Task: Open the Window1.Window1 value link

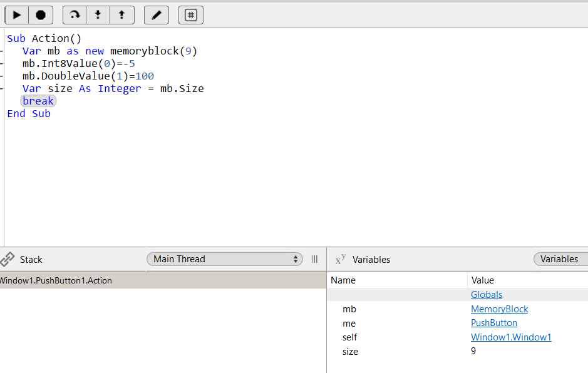Action: pos(510,337)
